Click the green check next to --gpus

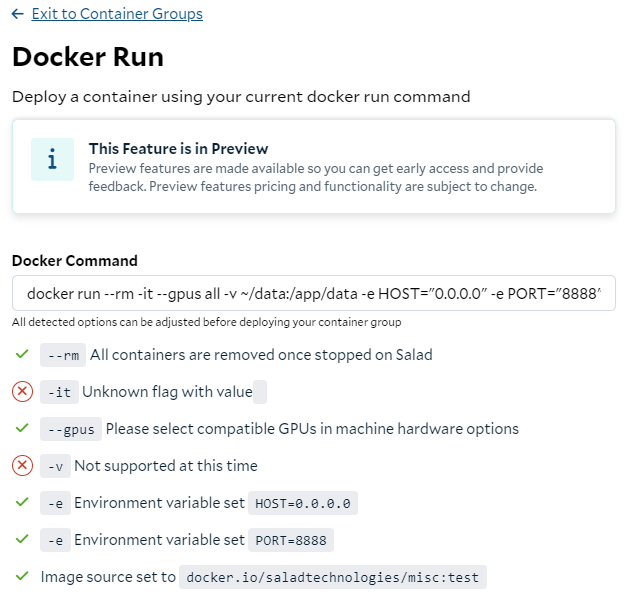[x=22, y=428]
